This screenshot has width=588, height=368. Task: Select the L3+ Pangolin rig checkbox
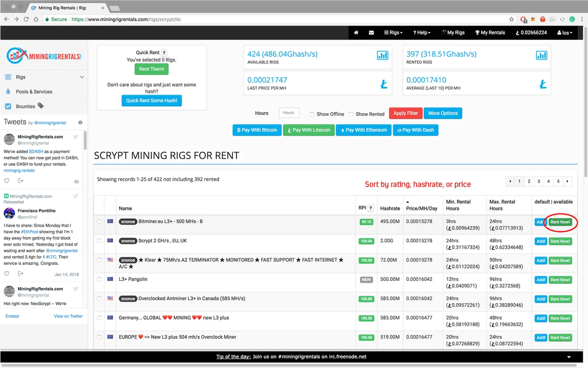[x=99, y=279]
